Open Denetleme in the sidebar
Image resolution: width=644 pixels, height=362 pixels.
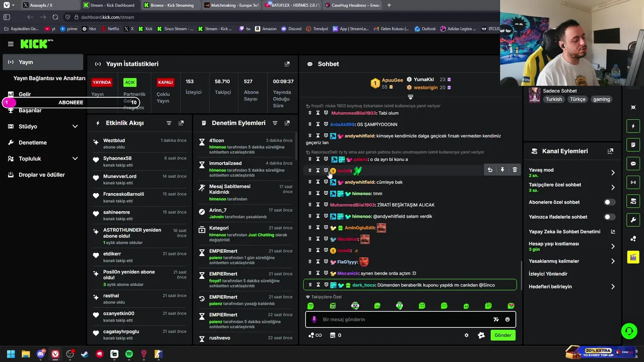pyautogui.click(x=33, y=142)
